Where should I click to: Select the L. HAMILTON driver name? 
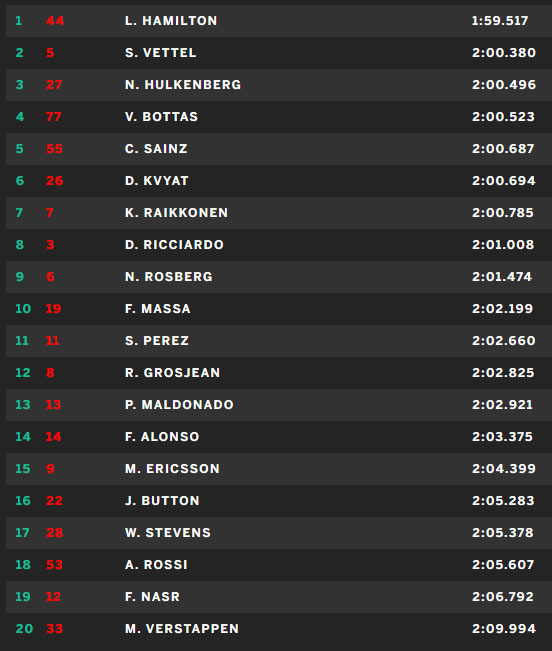pos(171,21)
